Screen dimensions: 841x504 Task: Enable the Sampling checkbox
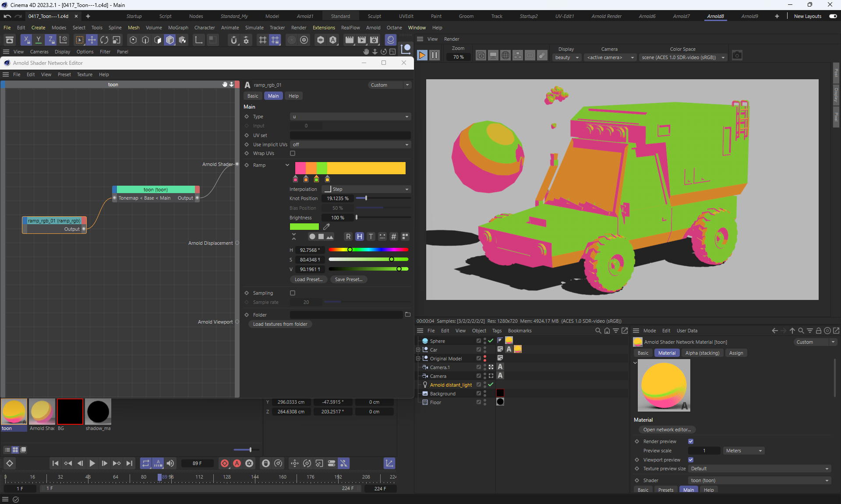pos(293,293)
